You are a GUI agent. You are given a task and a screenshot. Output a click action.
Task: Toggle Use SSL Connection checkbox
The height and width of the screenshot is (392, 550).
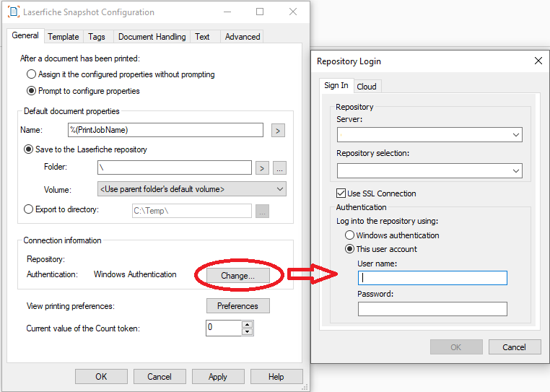[x=341, y=193]
